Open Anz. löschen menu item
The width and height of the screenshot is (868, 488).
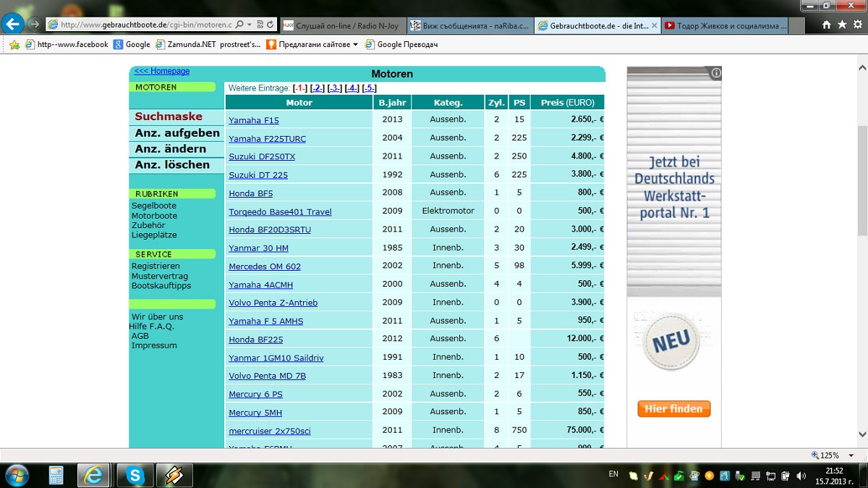172,164
